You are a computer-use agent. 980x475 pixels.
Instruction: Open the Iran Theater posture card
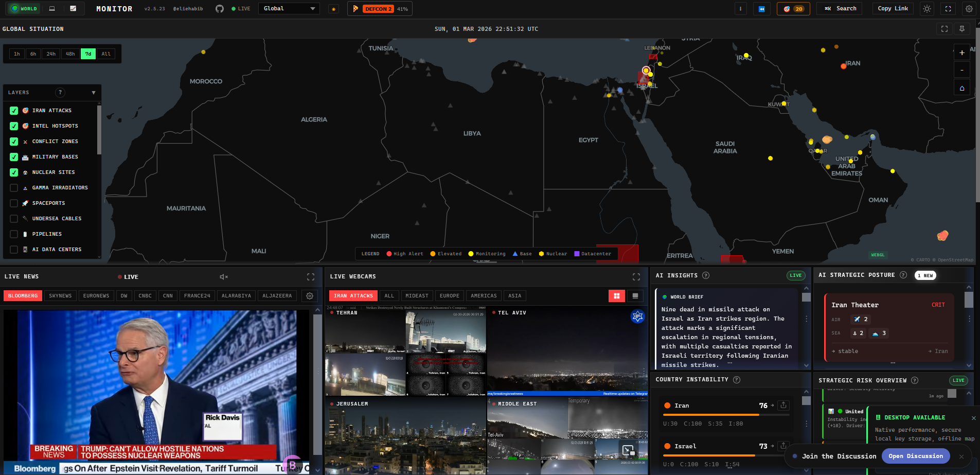coord(889,328)
